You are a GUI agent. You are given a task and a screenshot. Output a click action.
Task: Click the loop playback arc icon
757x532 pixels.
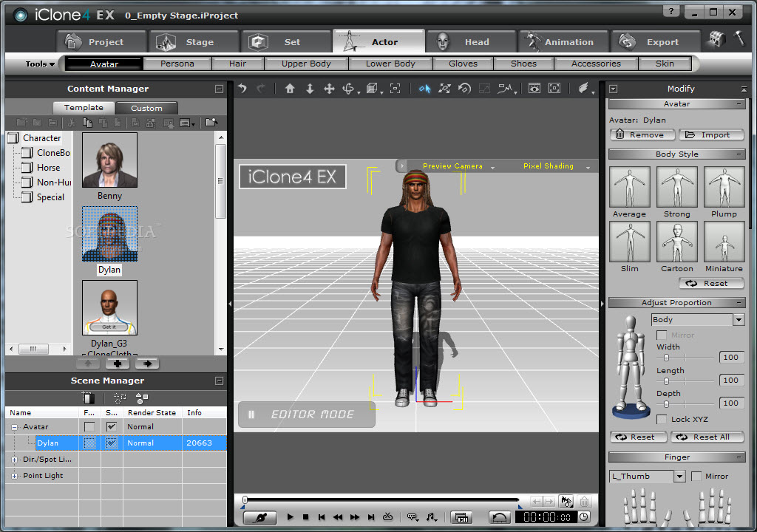point(500,517)
